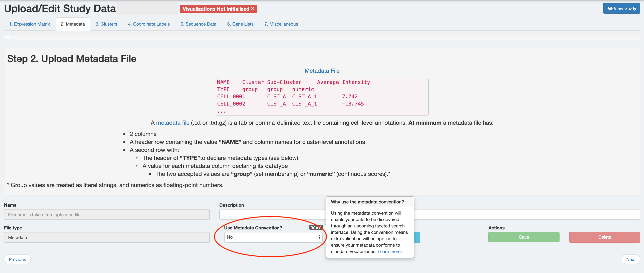The height and width of the screenshot is (273, 644).
Task: Switch to the Sequence Data tab
Action: coord(198,24)
